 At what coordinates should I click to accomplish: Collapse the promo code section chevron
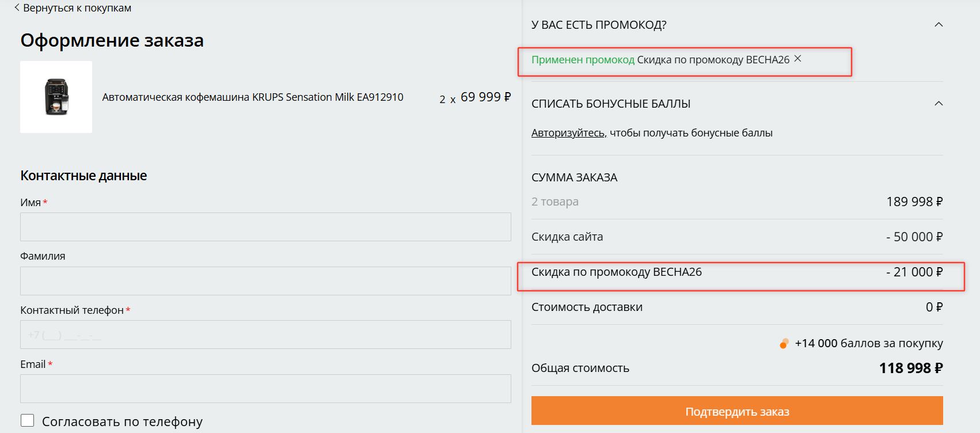pyautogui.click(x=939, y=25)
